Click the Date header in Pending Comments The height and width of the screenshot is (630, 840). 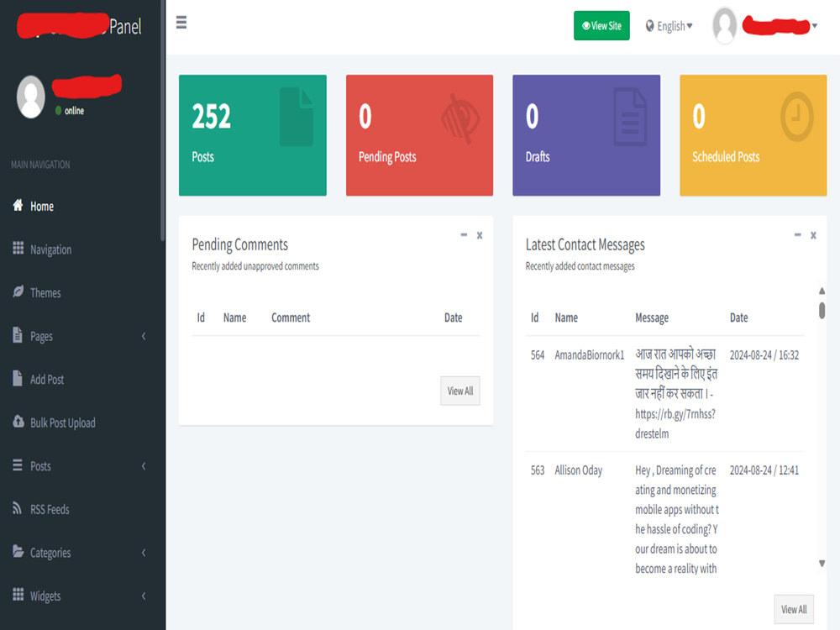[x=454, y=318]
